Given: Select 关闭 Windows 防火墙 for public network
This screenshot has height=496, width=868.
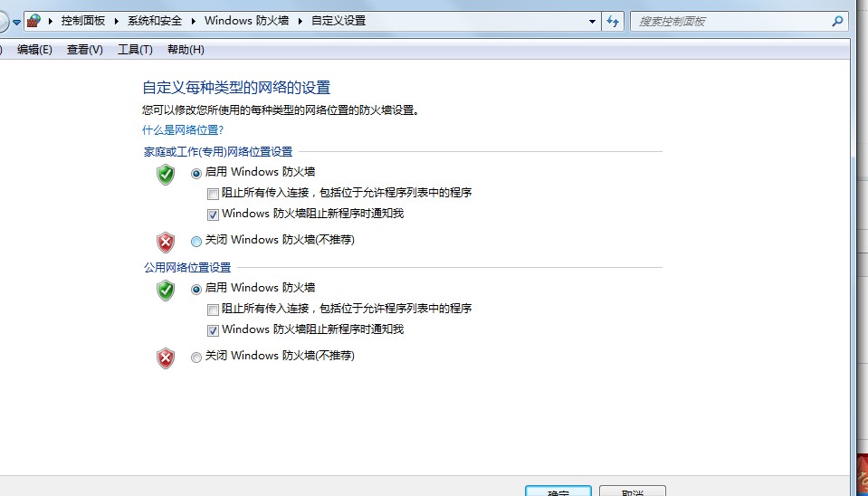Looking at the screenshot, I should click(196, 358).
